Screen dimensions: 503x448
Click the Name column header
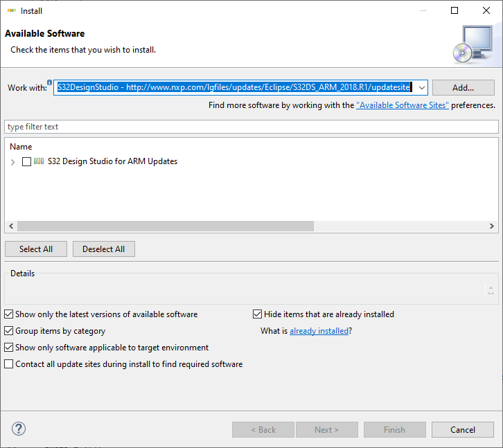click(21, 147)
